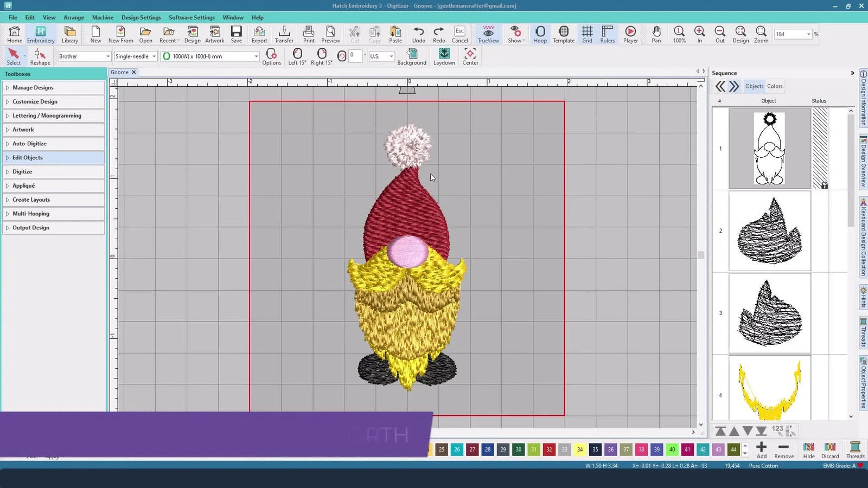Select the Reshape tool
The width and height of the screenshot is (868, 488).
coord(40,56)
